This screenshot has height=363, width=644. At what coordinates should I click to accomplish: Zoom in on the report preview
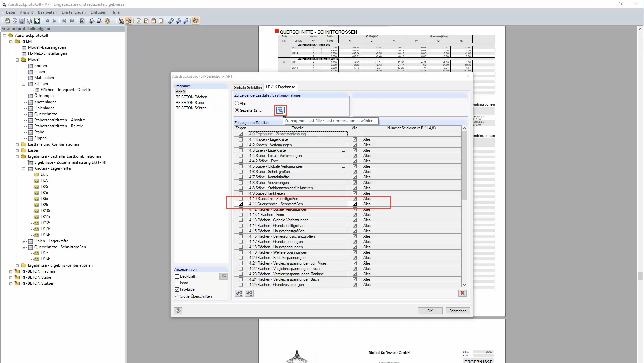click(x=92, y=21)
